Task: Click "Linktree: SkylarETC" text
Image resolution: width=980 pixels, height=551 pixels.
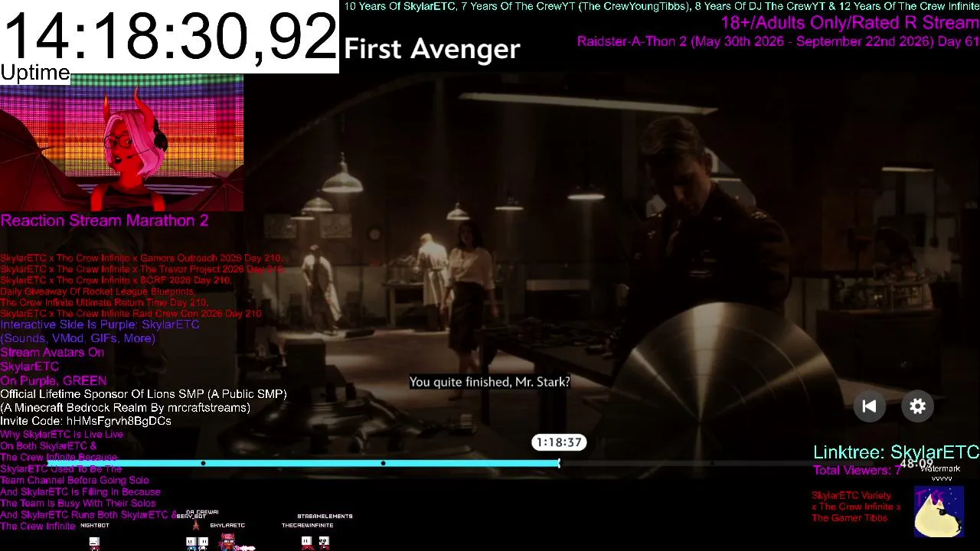Action: pyautogui.click(x=896, y=452)
